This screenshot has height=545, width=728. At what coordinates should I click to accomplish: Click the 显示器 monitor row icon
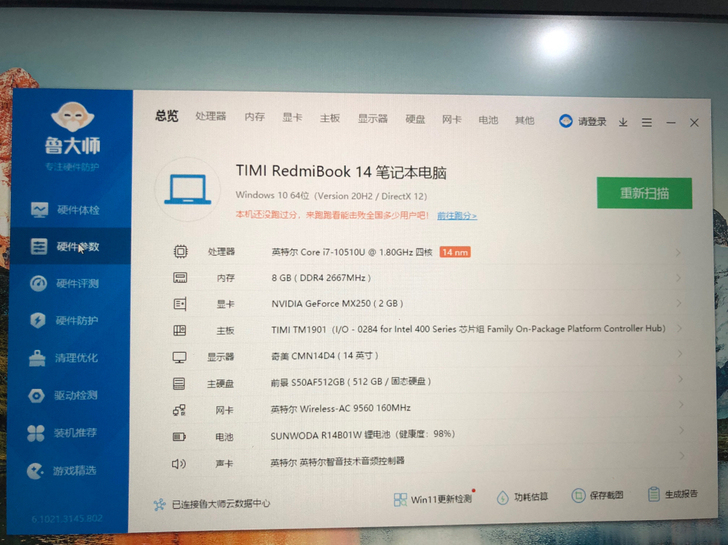180,357
